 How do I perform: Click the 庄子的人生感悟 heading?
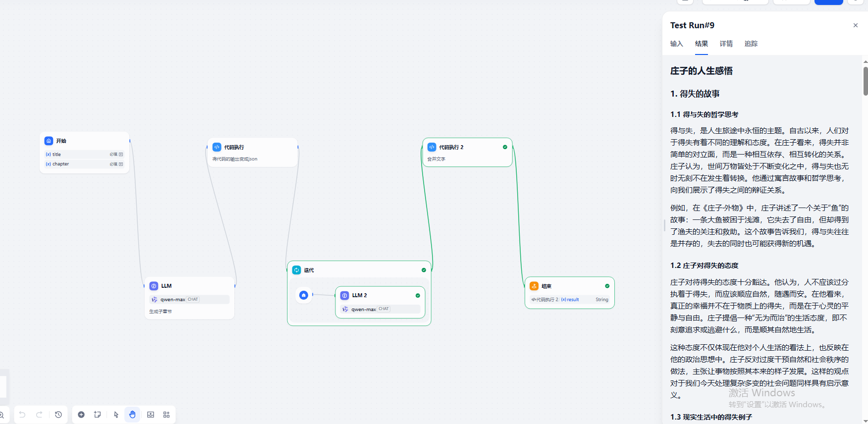tap(702, 71)
